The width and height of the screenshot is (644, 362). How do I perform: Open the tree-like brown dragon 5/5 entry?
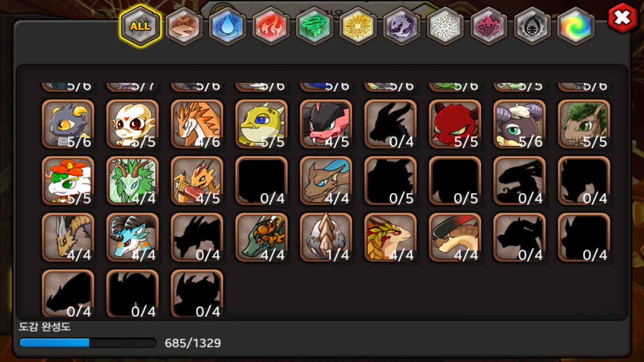(584, 124)
